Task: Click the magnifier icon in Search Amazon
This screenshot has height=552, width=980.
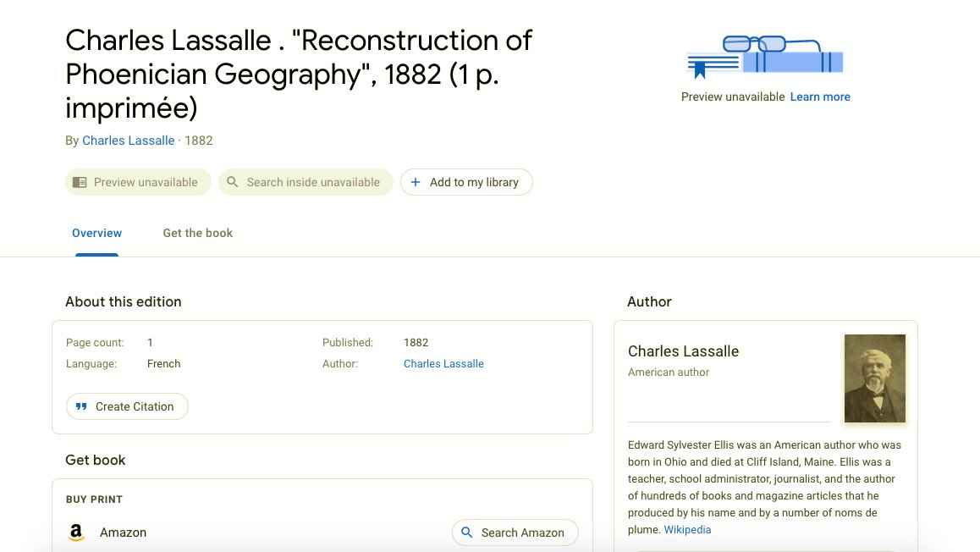Action: pyautogui.click(x=467, y=533)
